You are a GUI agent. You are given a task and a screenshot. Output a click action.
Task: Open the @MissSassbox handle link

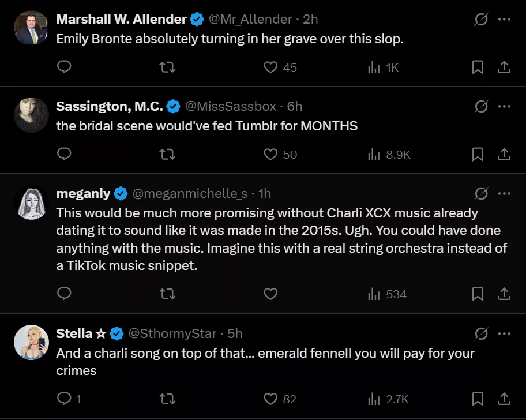[231, 106]
